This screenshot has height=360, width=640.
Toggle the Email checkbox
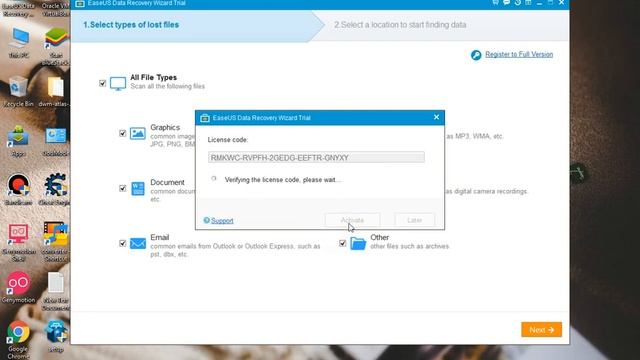(x=122, y=243)
